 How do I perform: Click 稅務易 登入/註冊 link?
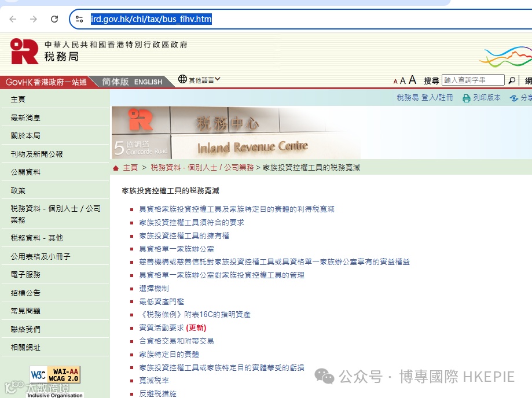(x=425, y=98)
